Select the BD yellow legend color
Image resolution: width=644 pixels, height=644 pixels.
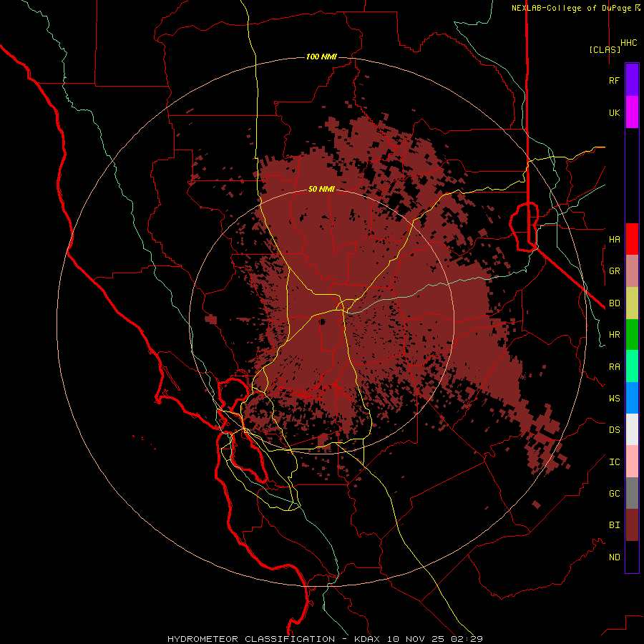tap(632, 303)
